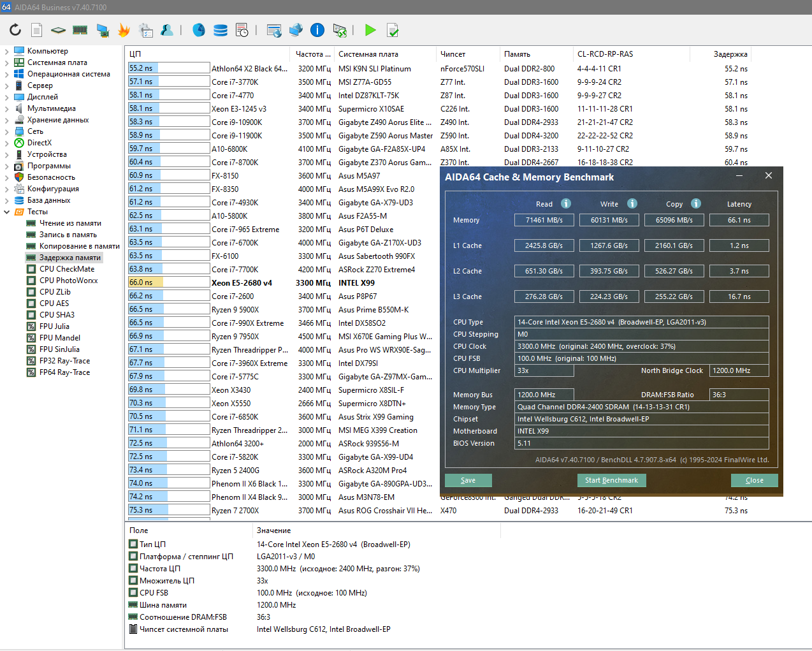Click the 75.3 ns latency bar
The image size is (812, 651).
click(x=169, y=510)
